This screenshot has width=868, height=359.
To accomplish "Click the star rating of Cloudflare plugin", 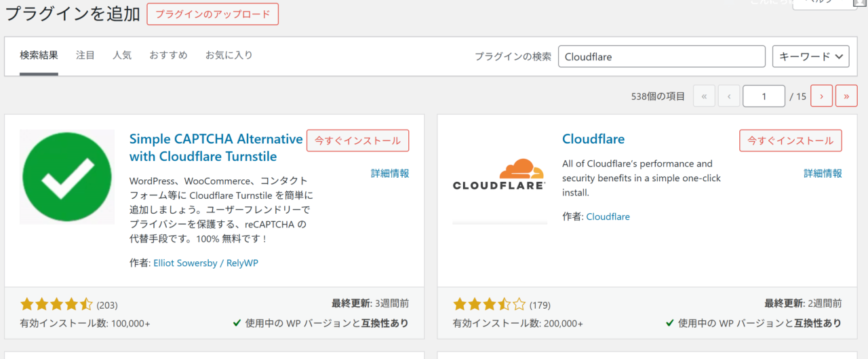I will 489,305.
